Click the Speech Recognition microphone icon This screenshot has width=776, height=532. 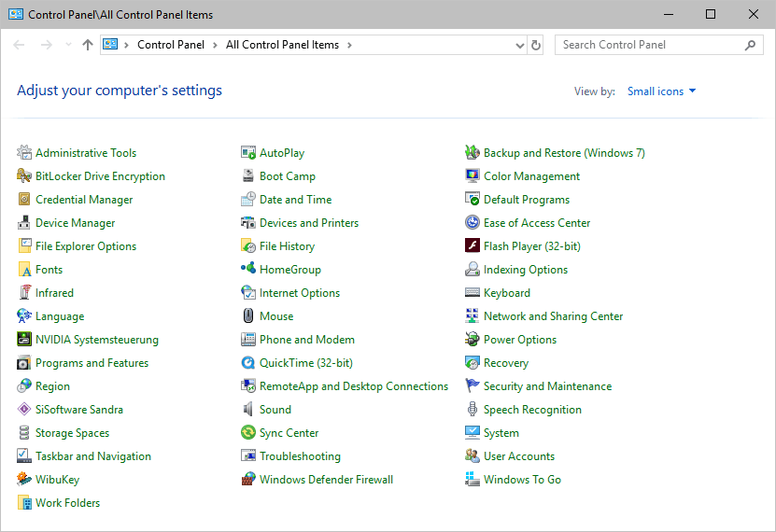tap(473, 409)
